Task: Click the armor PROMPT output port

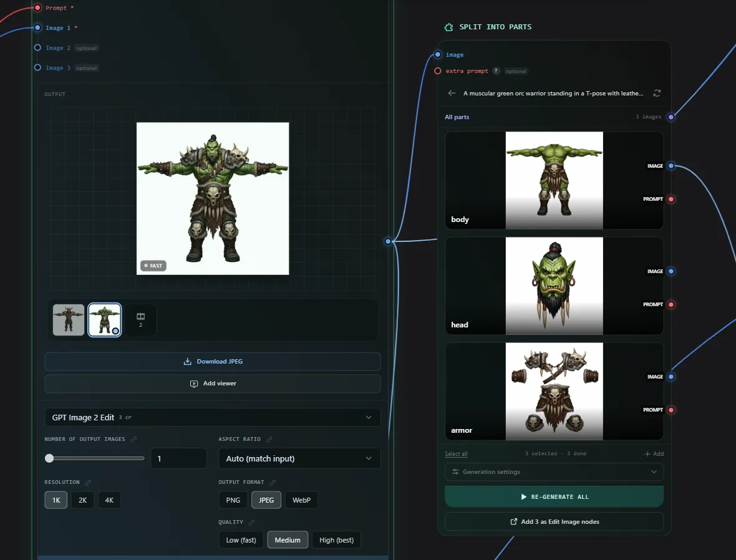Action: click(671, 410)
